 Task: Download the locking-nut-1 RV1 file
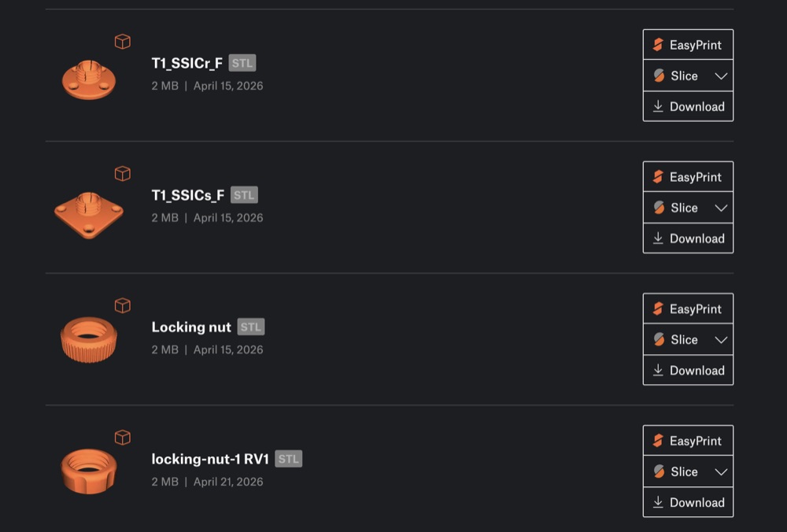tap(688, 502)
